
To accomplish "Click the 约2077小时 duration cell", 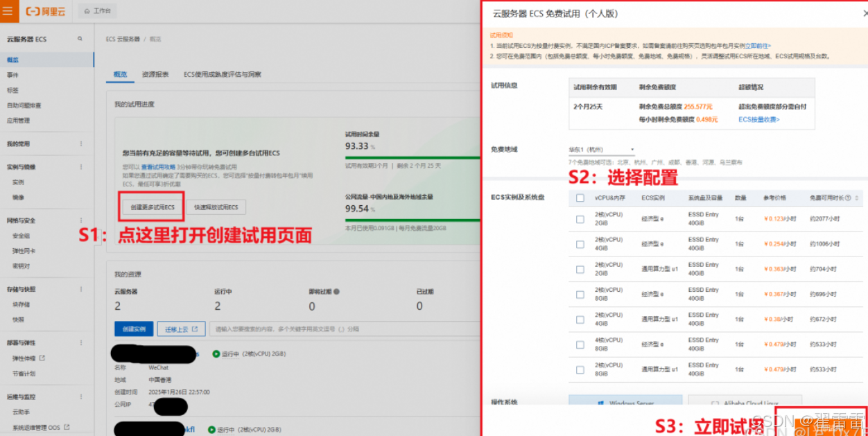I will pos(824,219).
